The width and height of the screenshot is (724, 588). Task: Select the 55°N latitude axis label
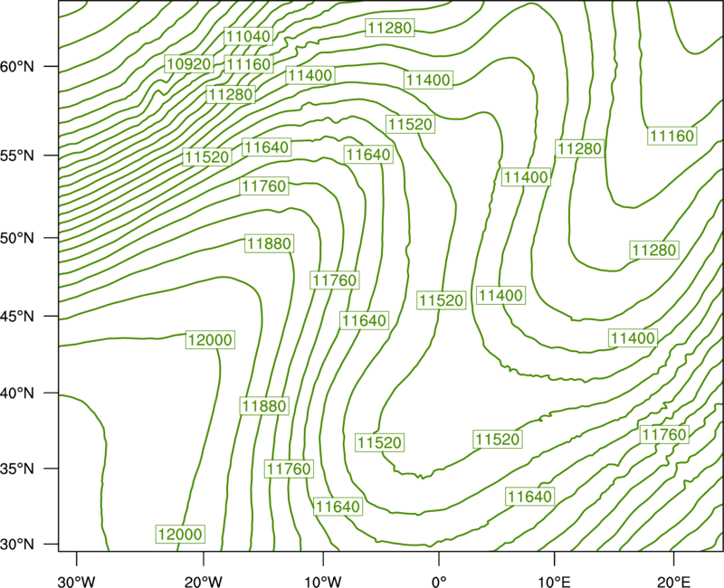click(19, 156)
